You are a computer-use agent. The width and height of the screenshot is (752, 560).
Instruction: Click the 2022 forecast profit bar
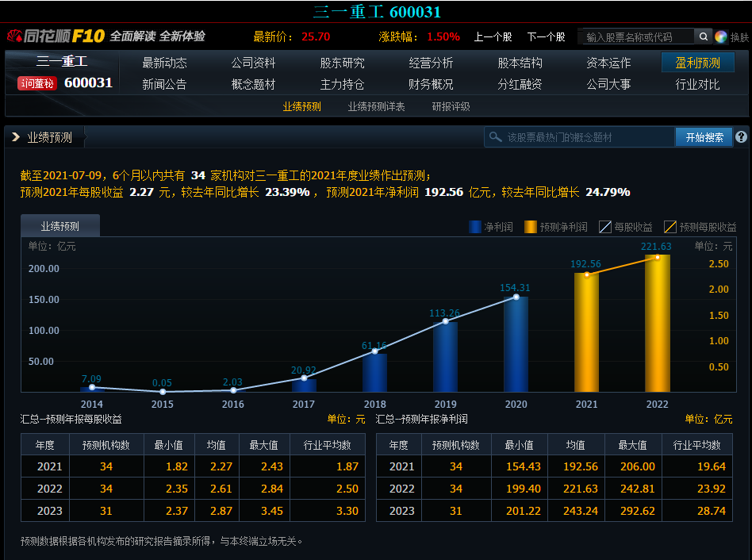(x=657, y=323)
